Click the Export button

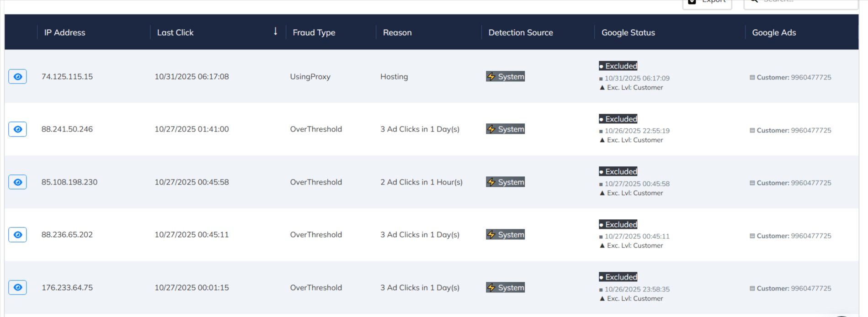707,2
